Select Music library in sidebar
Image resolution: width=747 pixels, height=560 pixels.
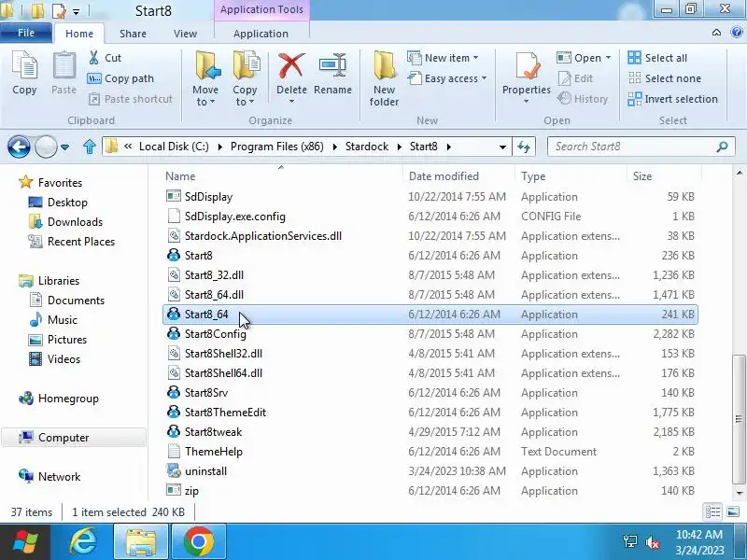[54, 319]
